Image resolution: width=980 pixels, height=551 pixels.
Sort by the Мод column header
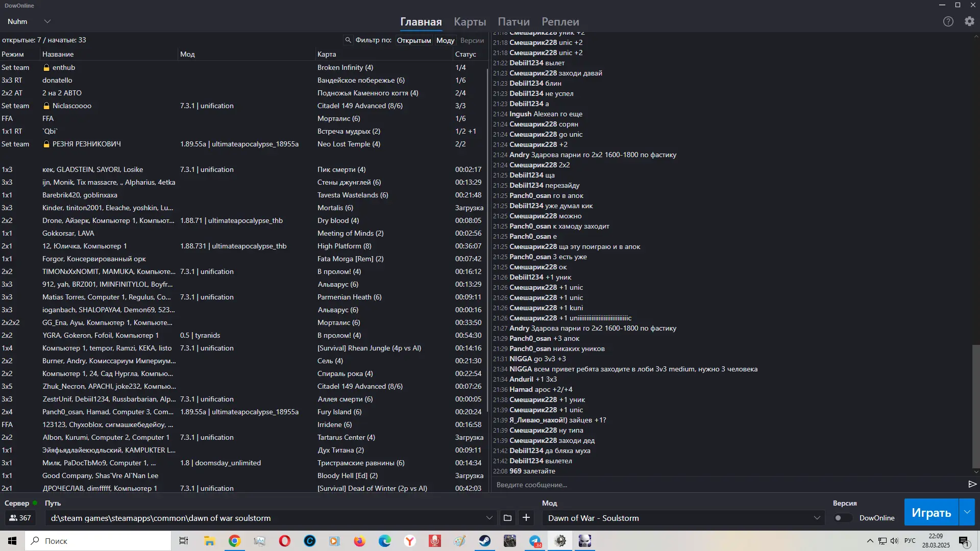tap(187, 54)
